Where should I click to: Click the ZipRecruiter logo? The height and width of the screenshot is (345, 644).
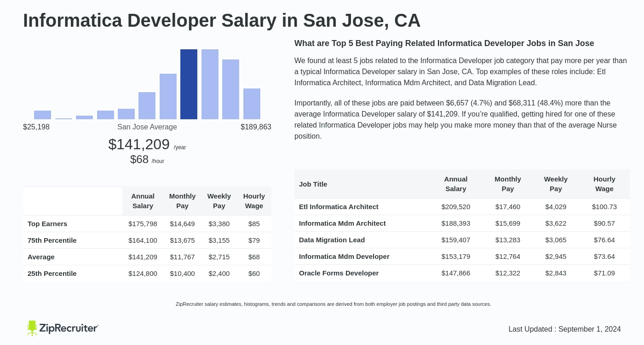tap(63, 328)
